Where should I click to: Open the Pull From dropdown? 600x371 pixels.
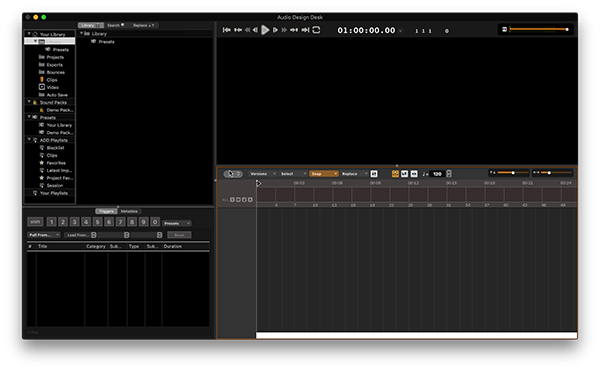(44, 235)
